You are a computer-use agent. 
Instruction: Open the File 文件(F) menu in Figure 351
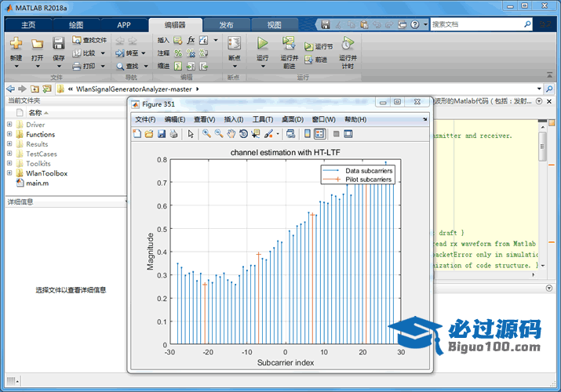pos(145,119)
